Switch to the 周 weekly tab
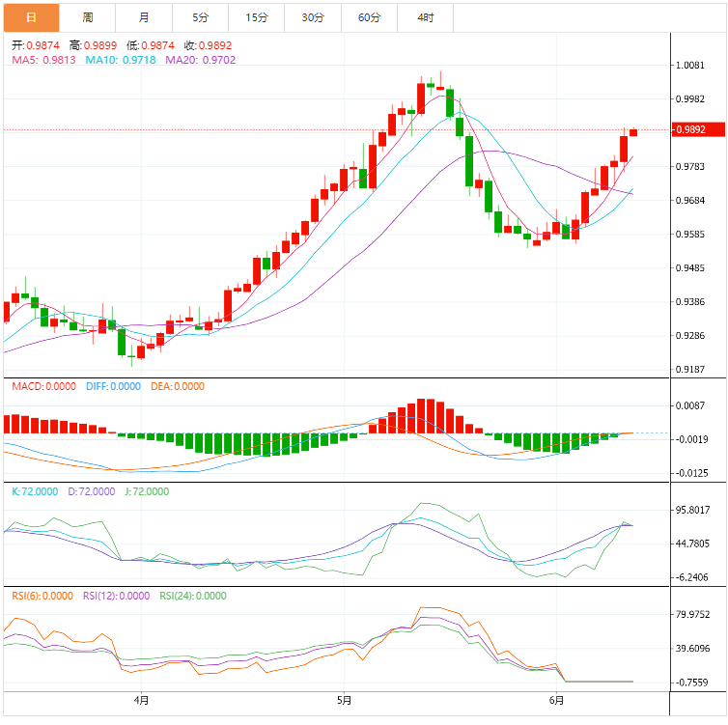This screenshot has height=725, width=728. pyautogui.click(x=87, y=17)
